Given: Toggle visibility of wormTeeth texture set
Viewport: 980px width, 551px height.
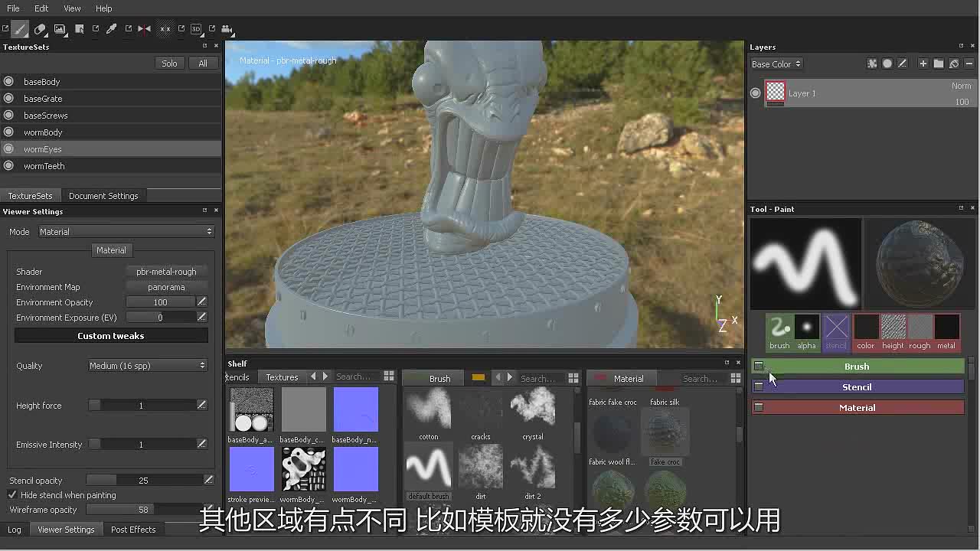Looking at the screenshot, I should pyautogui.click(x=8, y=166).
